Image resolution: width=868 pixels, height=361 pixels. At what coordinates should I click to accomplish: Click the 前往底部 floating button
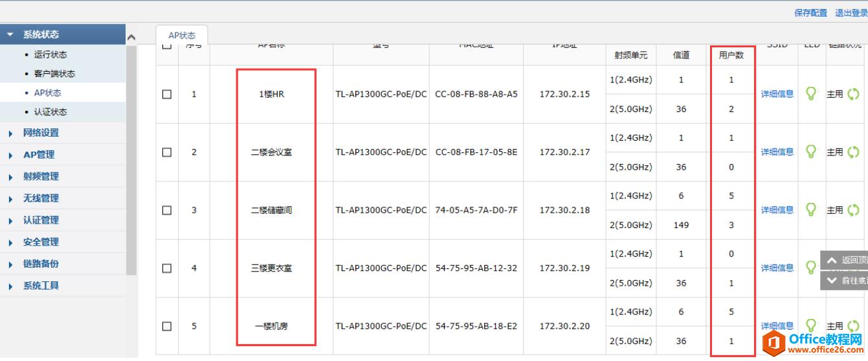[844, 281]
